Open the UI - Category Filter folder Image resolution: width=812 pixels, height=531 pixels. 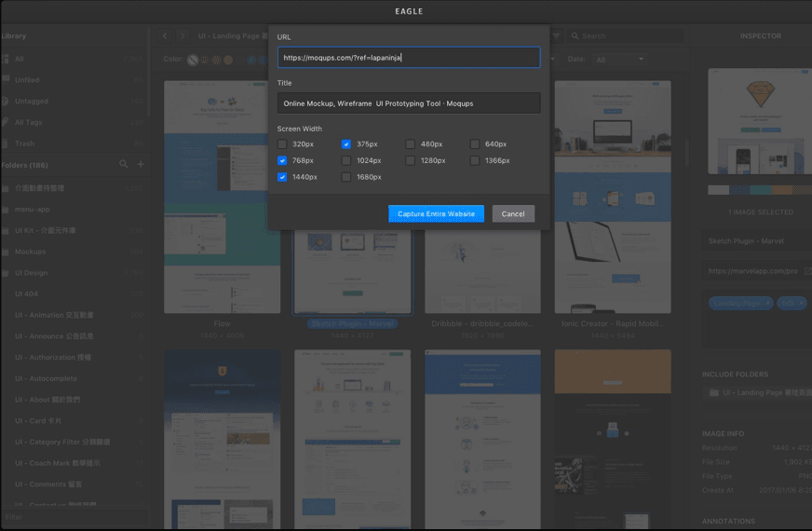click(x=73, y=442)
